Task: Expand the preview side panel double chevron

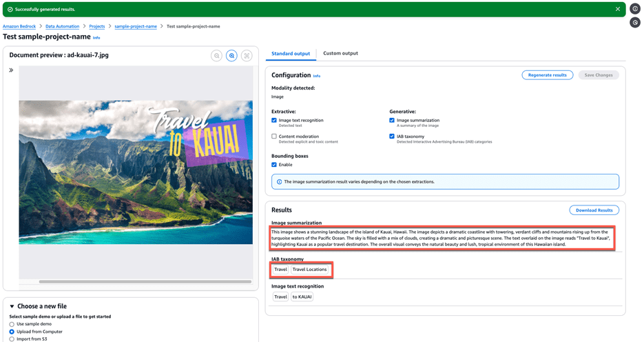Action: tap(11, 70)
